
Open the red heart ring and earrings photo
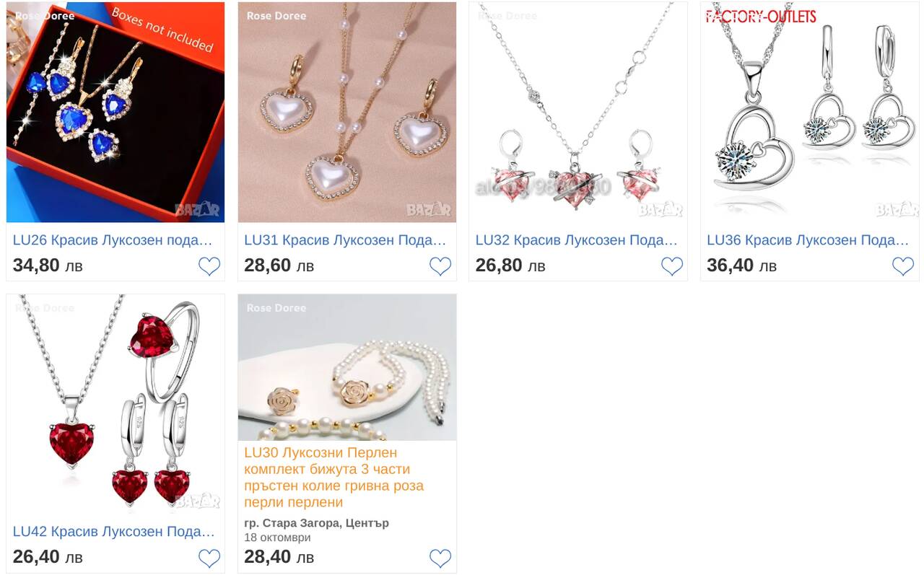click(115, 403)
